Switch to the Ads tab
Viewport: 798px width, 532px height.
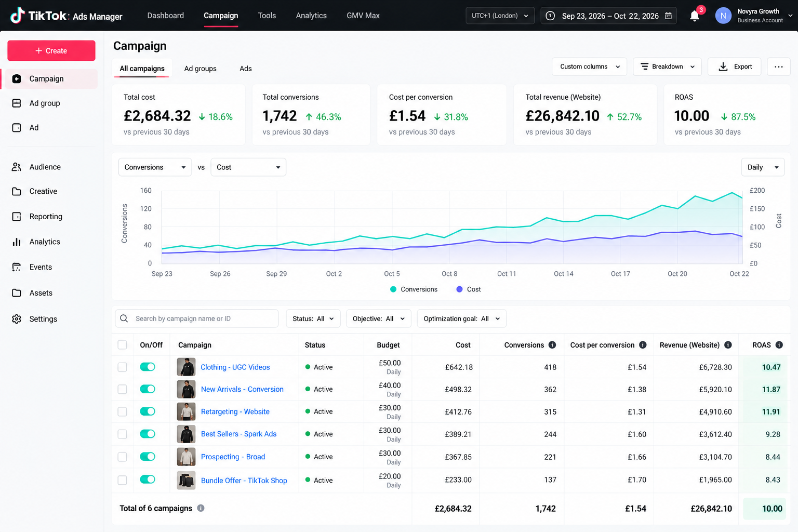point(246,69)
